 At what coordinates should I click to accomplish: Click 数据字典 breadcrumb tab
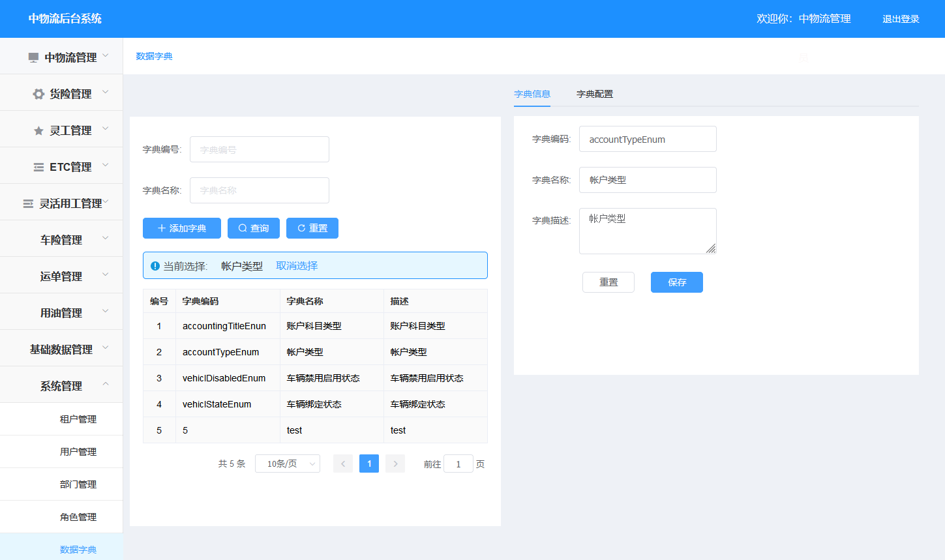[x=154, y=56]
